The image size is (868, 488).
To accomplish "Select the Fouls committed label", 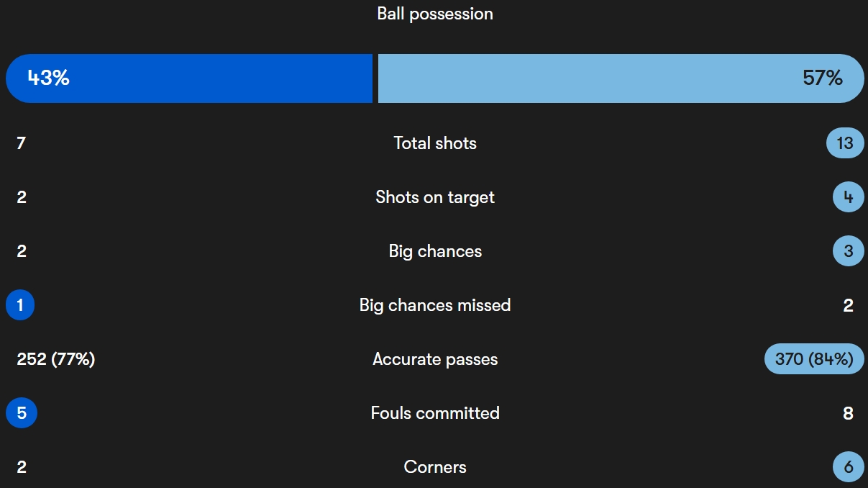I will click(x=434, y=413).
